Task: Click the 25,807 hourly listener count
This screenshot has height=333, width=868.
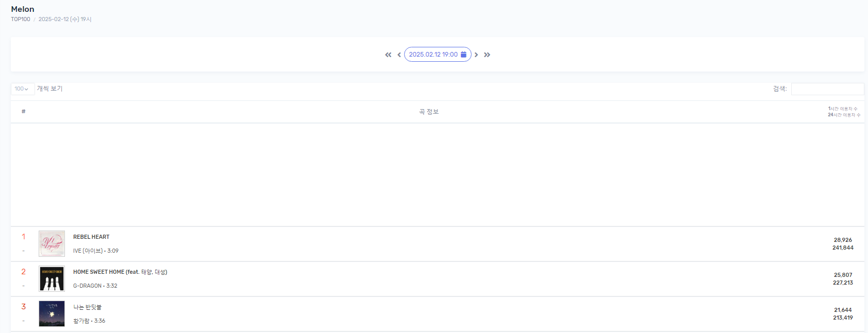Action: 843,275
